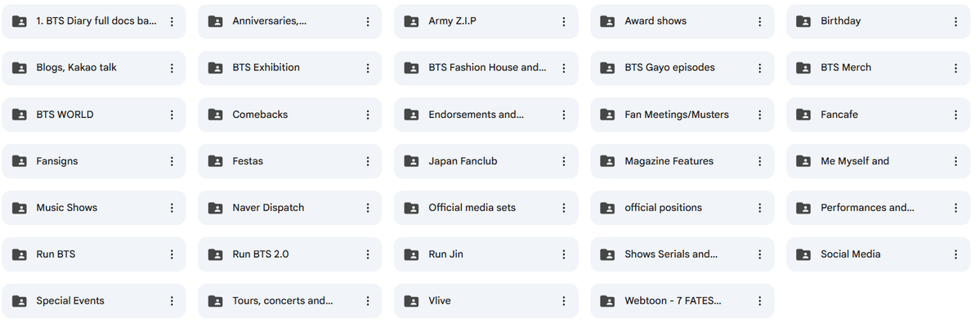980x320 pixels.
Task: Select the BTS Fashion House folder
Action: point(487,68)
